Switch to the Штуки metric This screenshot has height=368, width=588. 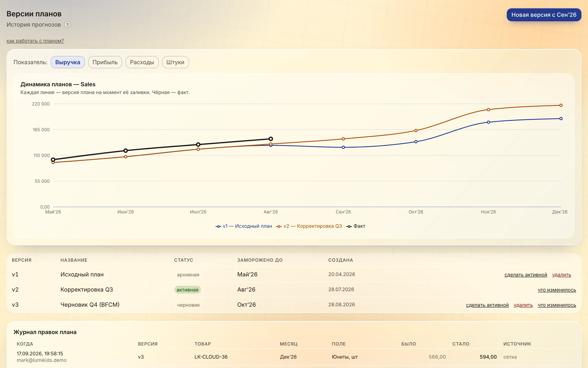[175, 62]
